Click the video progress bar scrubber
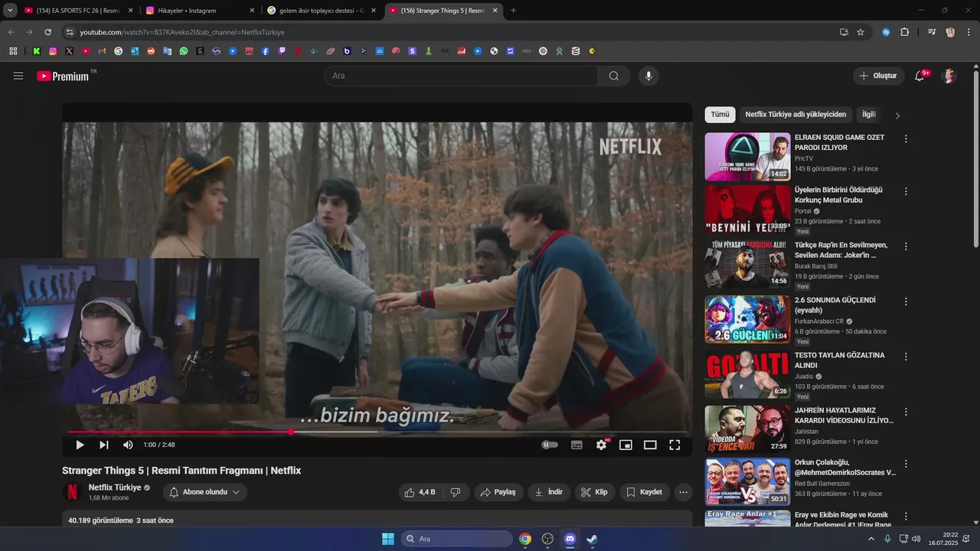 291,432
